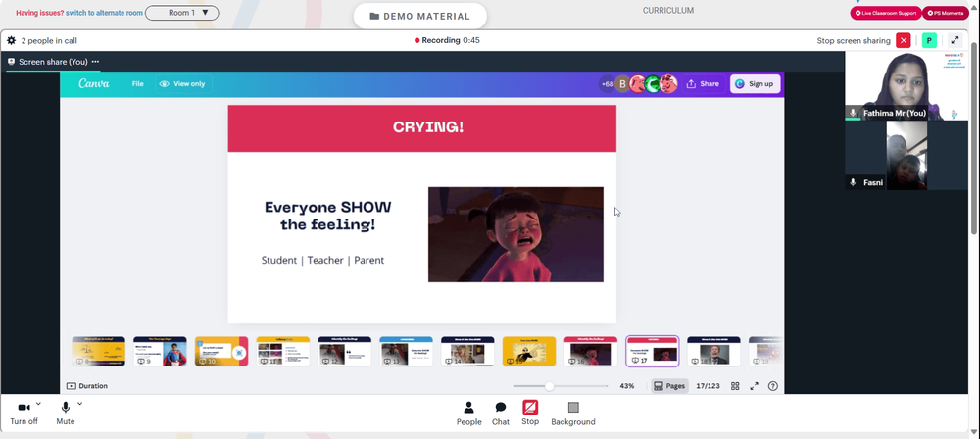Viewport: 980px width, 439px height.
Task: Open the DEMO MATERIAL tab
Action: (x=420, y=17)
